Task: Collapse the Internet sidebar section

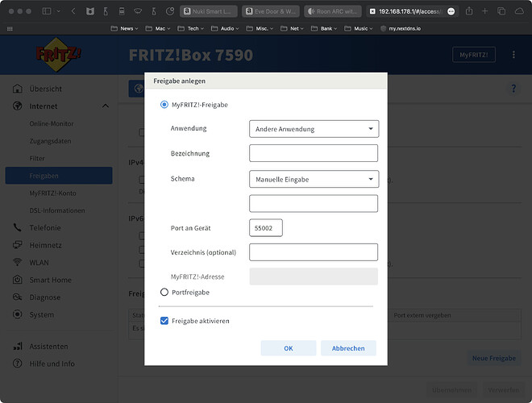Action: [x=106, y=106]
